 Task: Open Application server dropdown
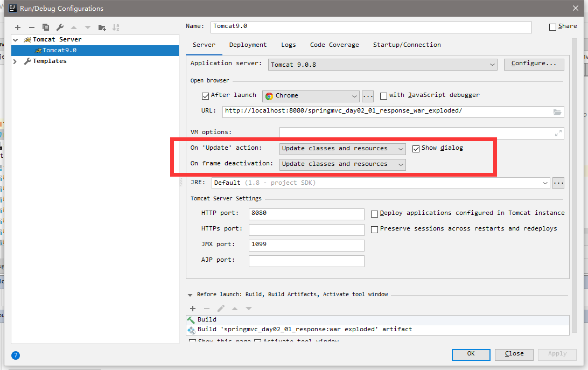tap(382, 65)
